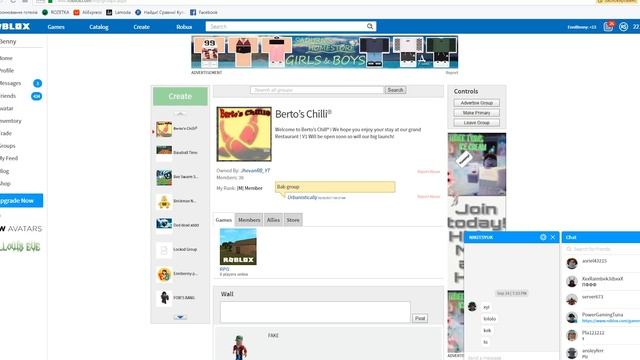Close the open chat conversation window
640x360 pixels.
(x=553, y=237)
